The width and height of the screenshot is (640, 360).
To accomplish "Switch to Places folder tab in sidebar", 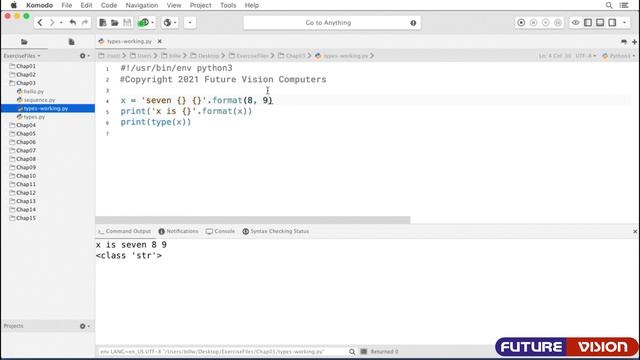I will (x=24, y=42).
